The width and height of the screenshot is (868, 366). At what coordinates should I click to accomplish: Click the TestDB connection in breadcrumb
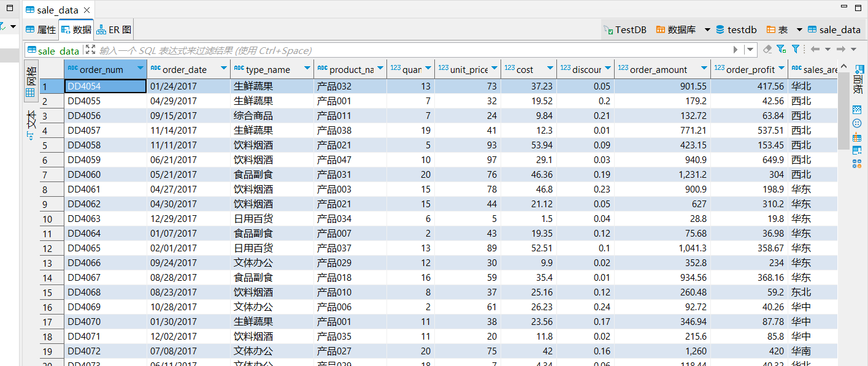624,29
